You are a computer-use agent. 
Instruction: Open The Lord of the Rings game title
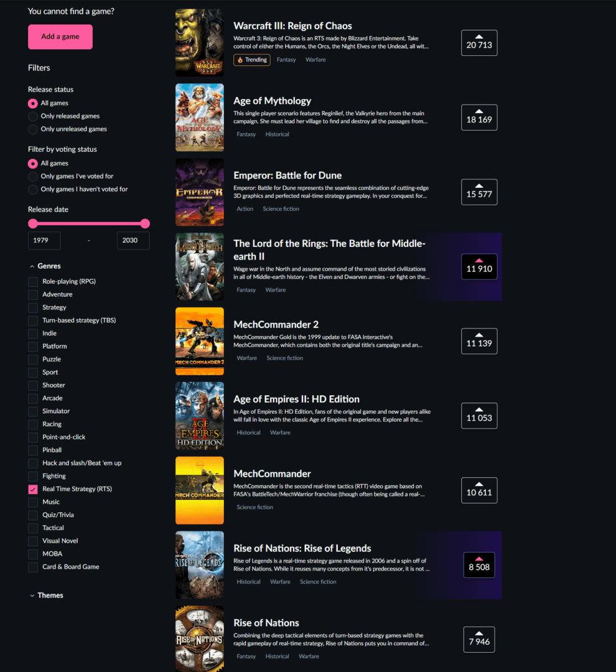pyautogui.click(x=329, y=250)
